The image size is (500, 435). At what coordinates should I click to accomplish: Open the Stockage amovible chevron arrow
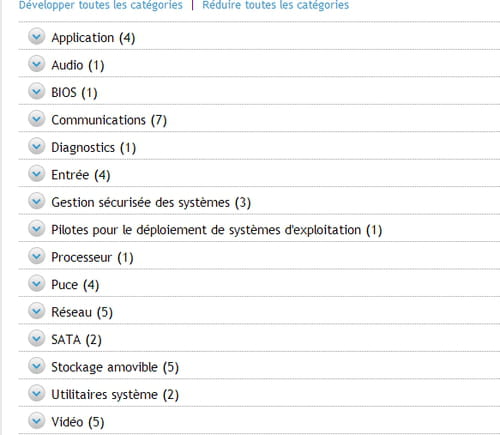pyautogui.click(x=36, y=366)
